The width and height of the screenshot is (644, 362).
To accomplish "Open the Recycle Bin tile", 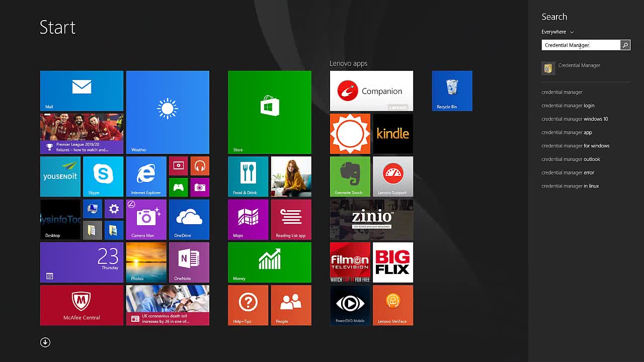I will click(x=452, y=90).
